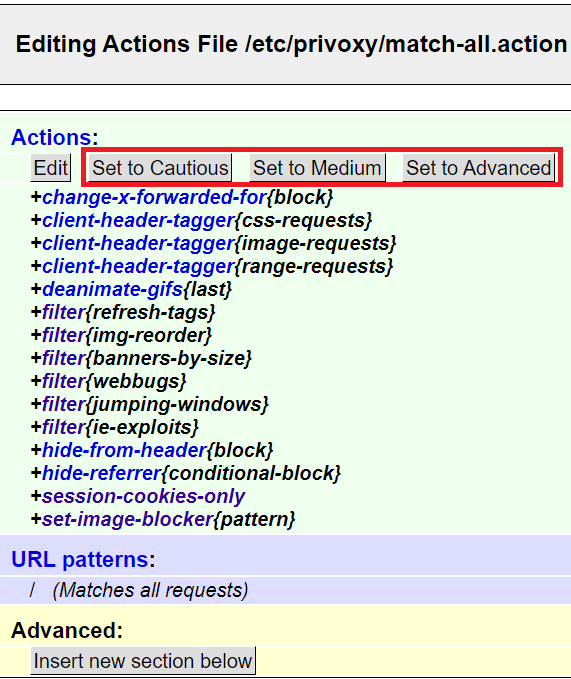Click Set to Medium button
The width and height of the screenshot is (571, 679).
point(317,168)
